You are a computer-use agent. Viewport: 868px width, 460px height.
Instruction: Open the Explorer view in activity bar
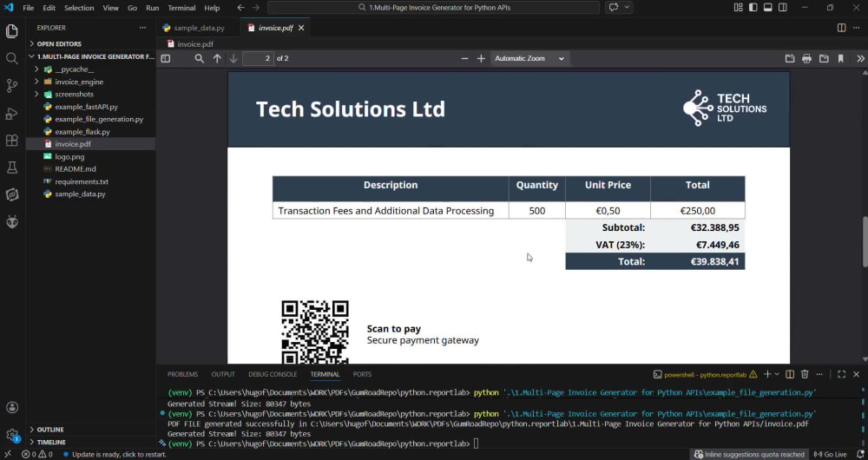(11, 31)
